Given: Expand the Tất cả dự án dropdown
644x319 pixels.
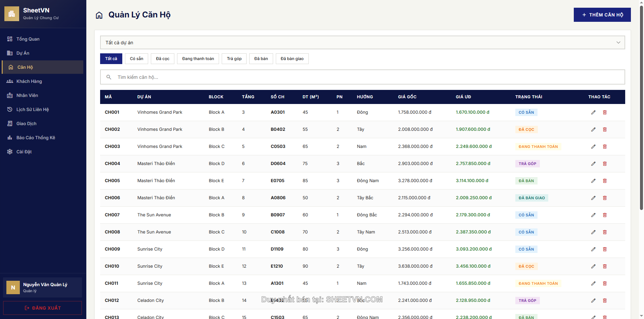Looking at the screenshot, I should point(362,43).
